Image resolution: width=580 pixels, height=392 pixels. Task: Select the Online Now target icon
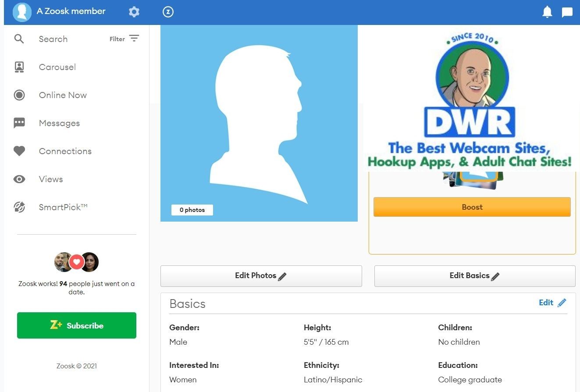(x=19, y=95)
